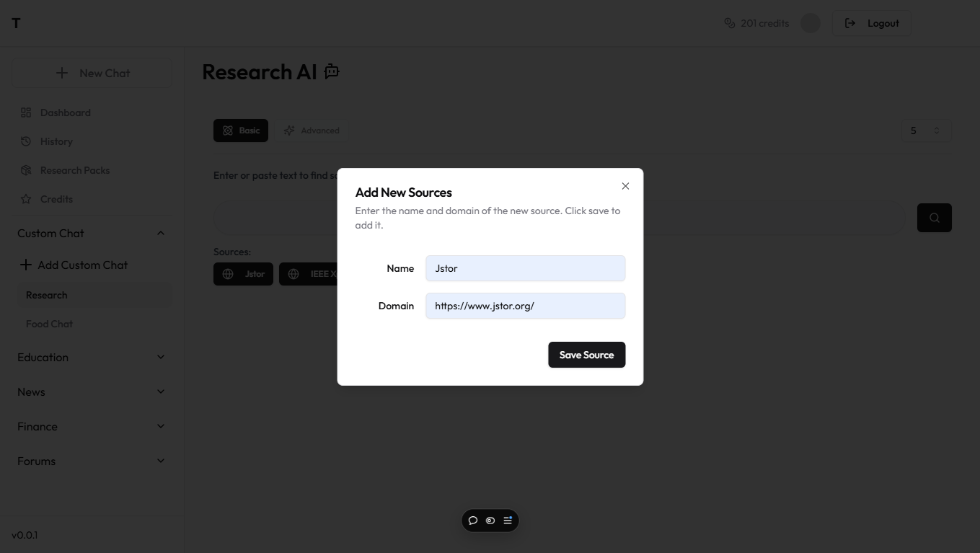Click the Jstor source chip
Image resolution: width=980 pixels, height=553 pixels.
tap(243, 274)
